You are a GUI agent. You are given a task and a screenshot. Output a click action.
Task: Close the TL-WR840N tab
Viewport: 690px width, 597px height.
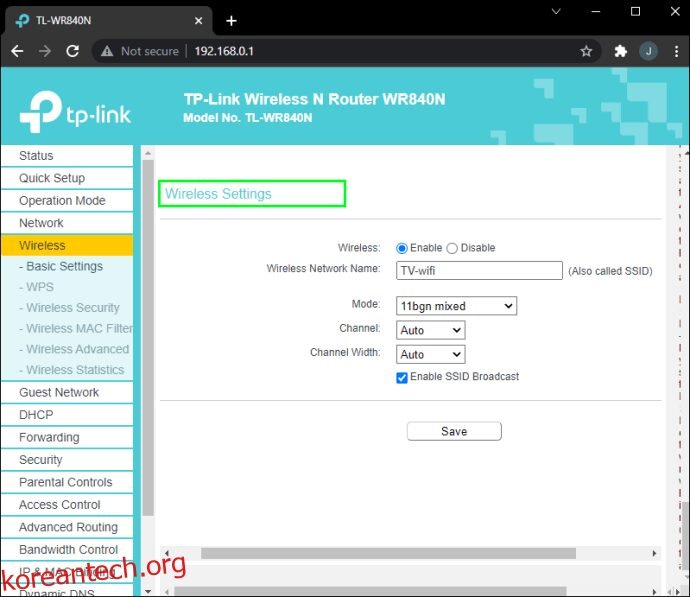coord(198,20)
